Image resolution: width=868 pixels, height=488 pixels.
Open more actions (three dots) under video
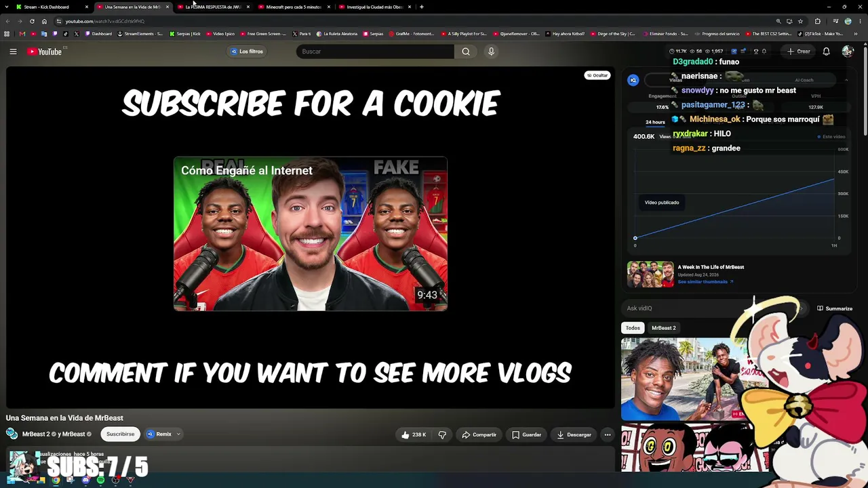point(608,434)
